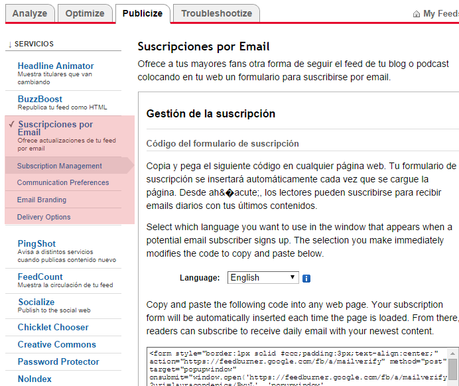Open Chicklet Chooser link
This screenshot has width=459, height=386.
tap(53, 327)
